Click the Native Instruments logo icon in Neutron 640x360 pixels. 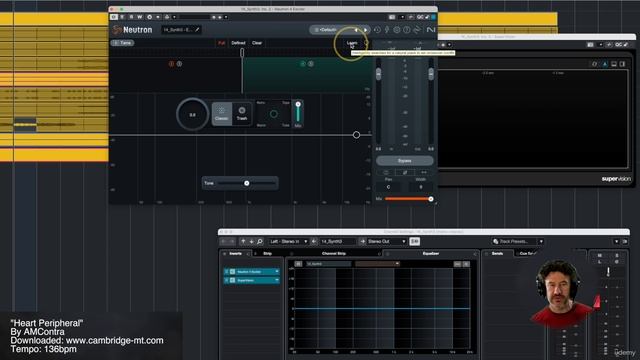point(431,30)
